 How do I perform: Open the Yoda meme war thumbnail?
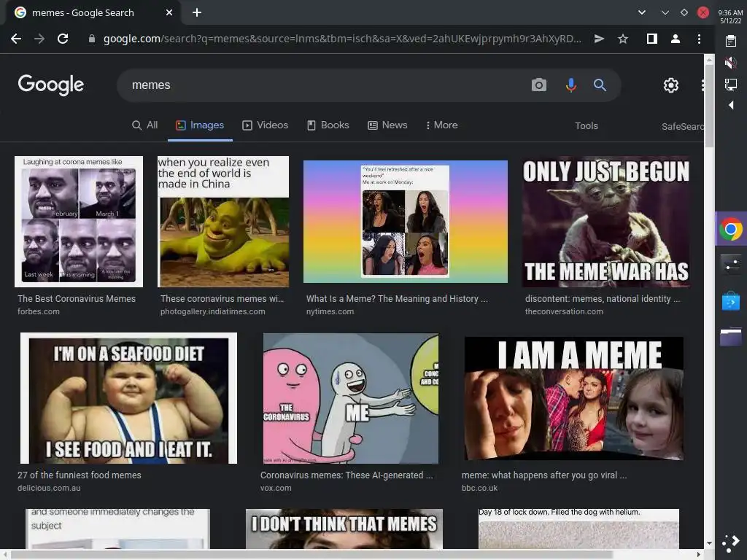[606, 222]
